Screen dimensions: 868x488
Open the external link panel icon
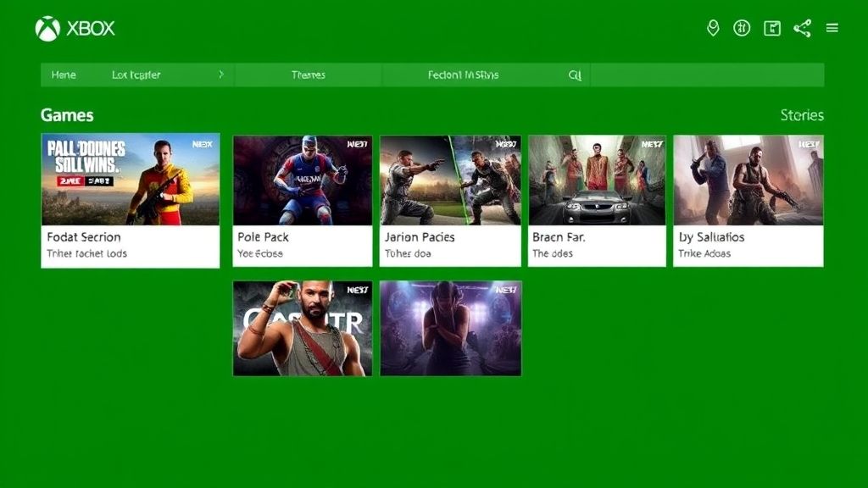click(772, 27)
